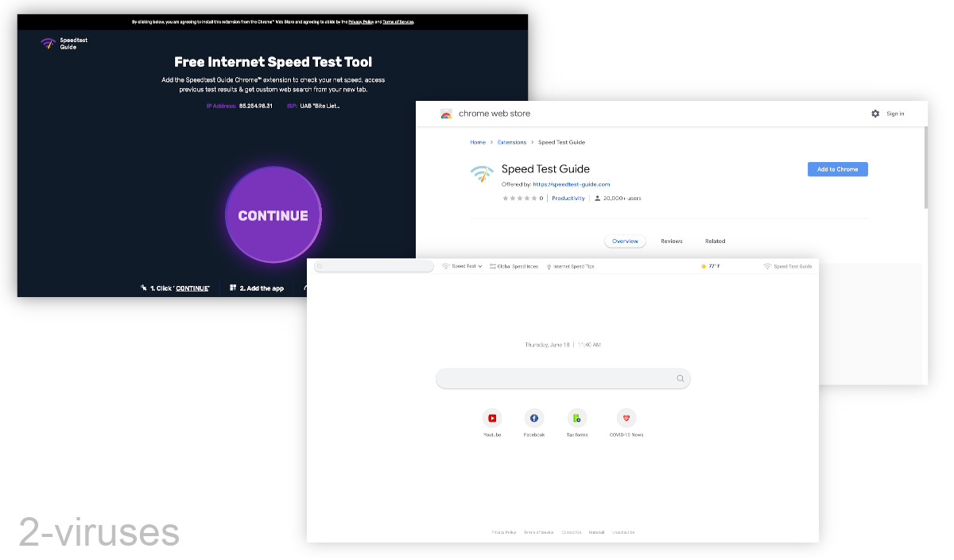Open the Facebook shortcut icon
Viewport: 954px width, 560px height.
click(x=533, y=419)
